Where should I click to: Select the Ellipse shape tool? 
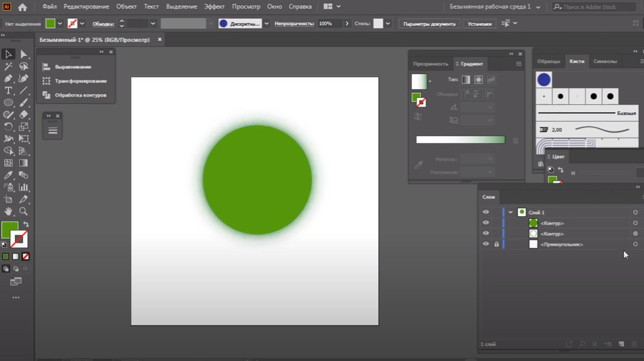9,102
